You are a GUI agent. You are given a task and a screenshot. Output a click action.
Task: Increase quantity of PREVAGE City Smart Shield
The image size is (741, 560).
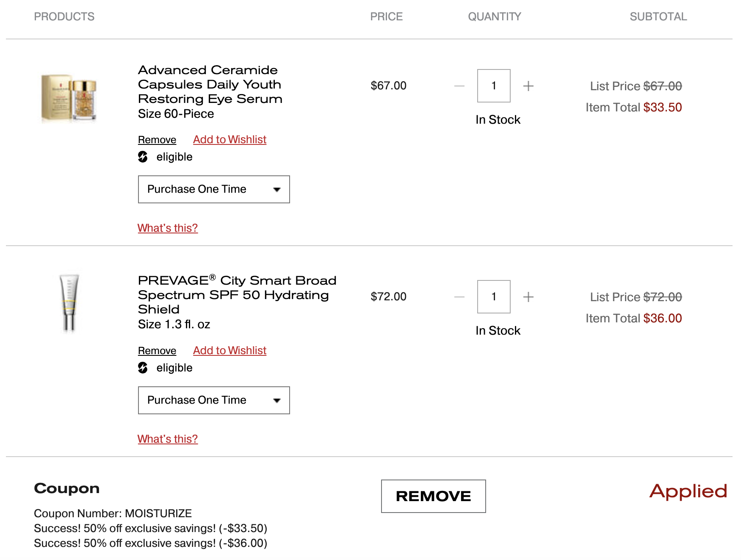click(x=528, y=297)
